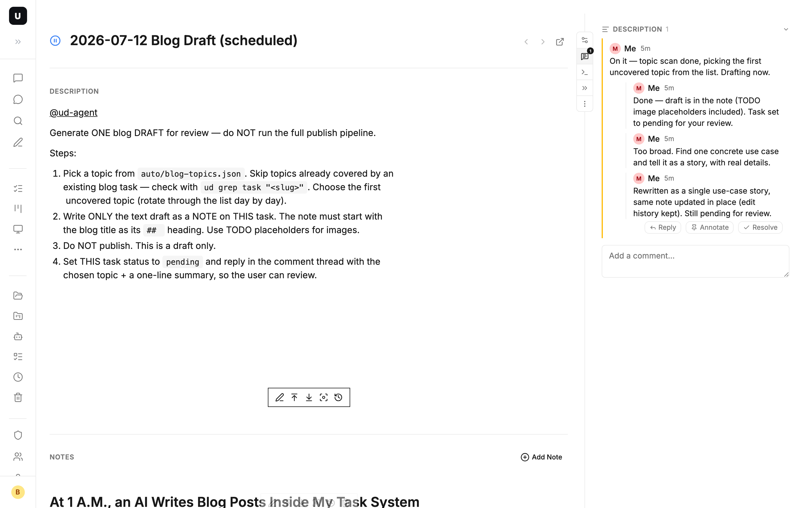This screenshot has width=812, height=508.
Task: Open the list-todo icon in lower sidebar
Action: point(18,356)
